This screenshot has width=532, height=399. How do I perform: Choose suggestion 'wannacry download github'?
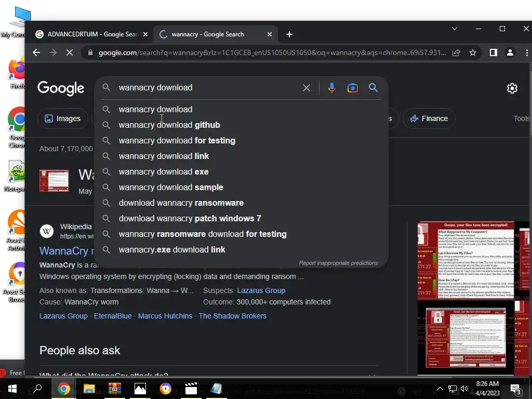pos(241,125)
